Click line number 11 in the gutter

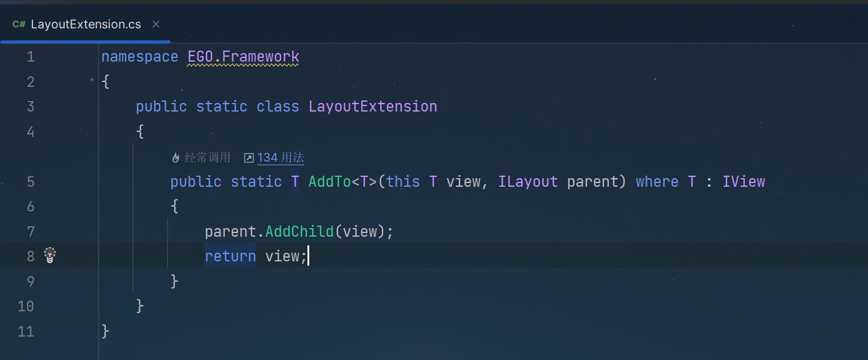[x=26, y=332]
